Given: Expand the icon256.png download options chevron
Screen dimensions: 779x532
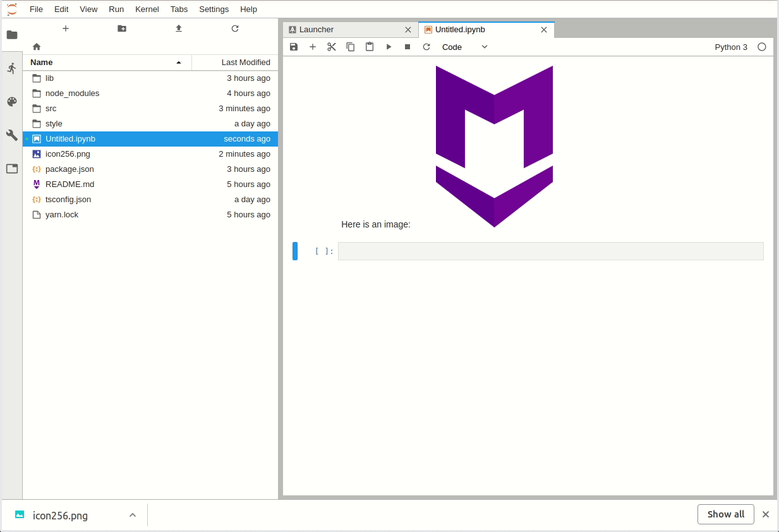Looking at the screenshot, I should pos(133,515).
